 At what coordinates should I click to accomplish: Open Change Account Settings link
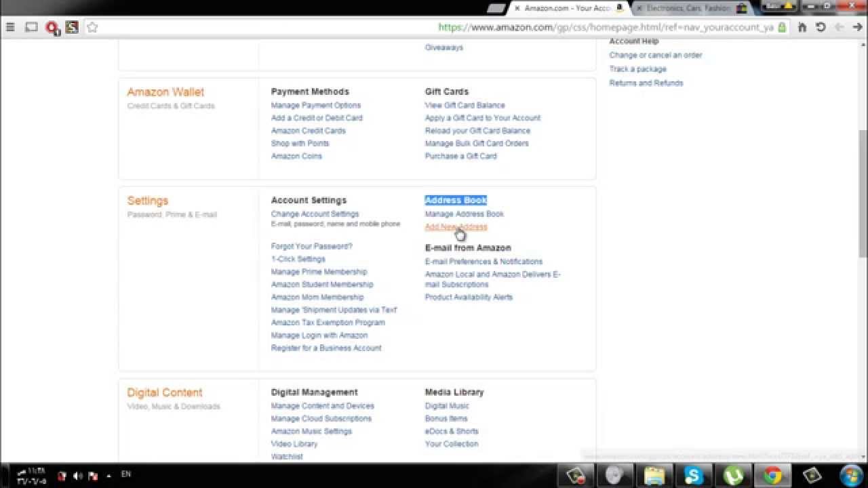[315, 214]
